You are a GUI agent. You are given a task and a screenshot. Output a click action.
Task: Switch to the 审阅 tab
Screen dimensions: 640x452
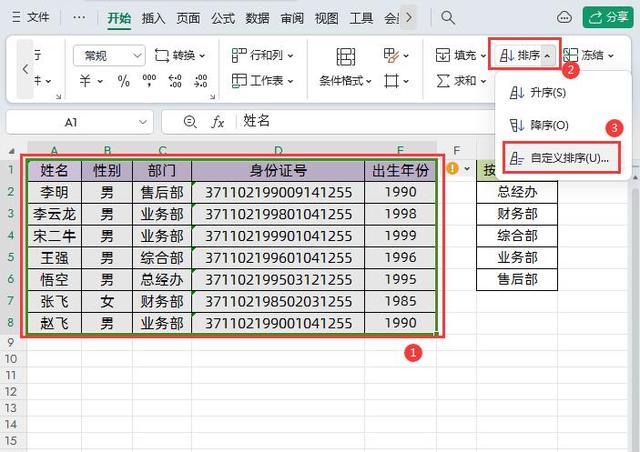point(292,18)
